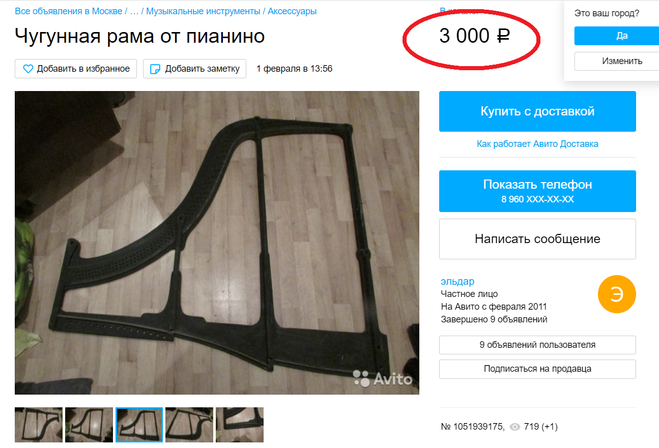Subscribe via Подписаться на продавца

pos(537,369)
